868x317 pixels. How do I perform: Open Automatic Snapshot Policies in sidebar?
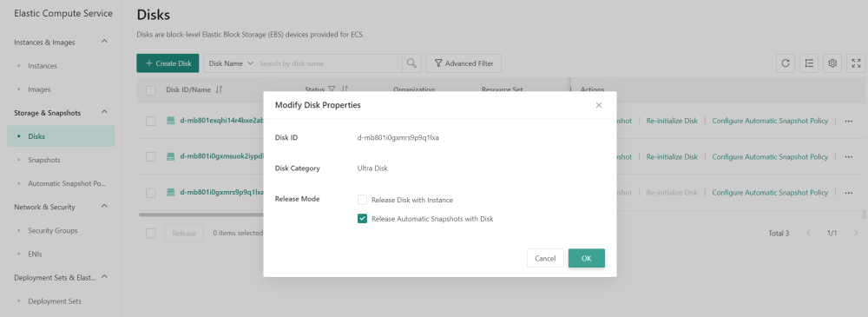(67, 183)
